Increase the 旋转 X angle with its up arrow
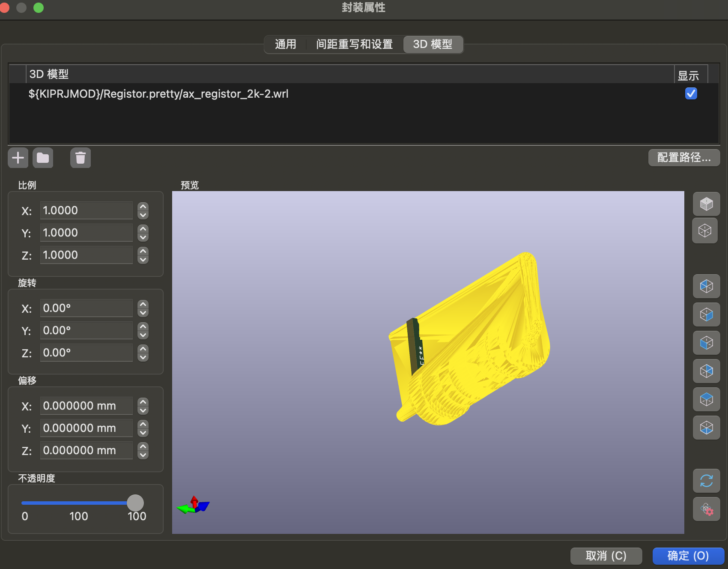Viewport: 728px width, 569px height. (x=143, y=304)
